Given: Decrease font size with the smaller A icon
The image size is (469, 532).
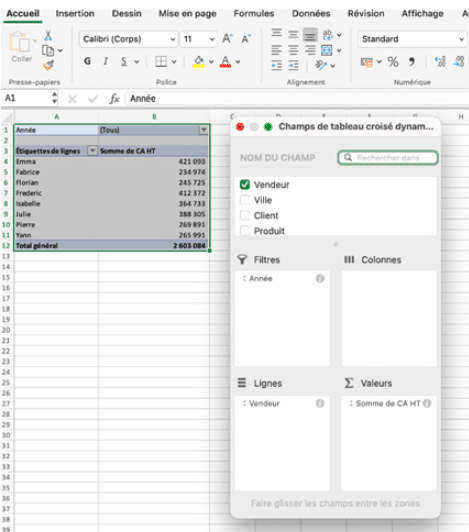Looking at the screenshot, I should click(246, 39).
